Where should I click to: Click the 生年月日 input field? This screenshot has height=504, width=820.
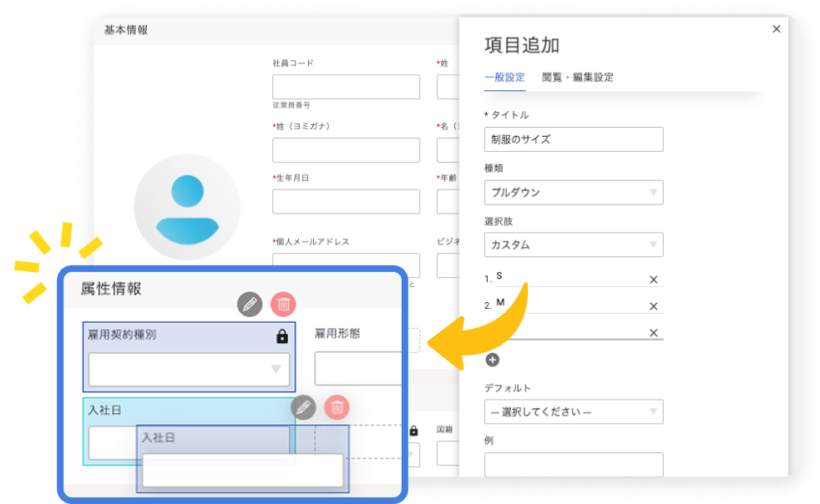[x=346, y=201]
